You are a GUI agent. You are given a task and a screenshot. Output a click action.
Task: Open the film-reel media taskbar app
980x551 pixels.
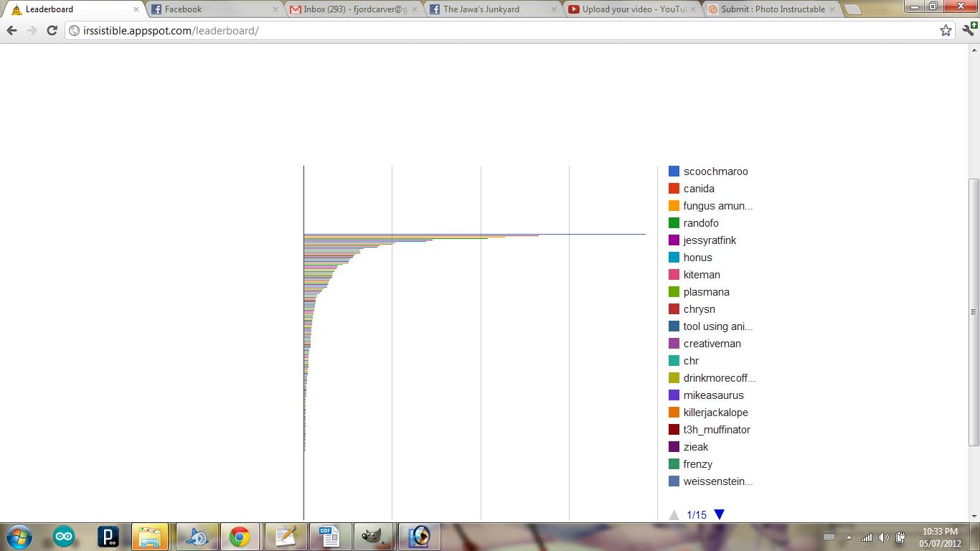click(419, 537)
